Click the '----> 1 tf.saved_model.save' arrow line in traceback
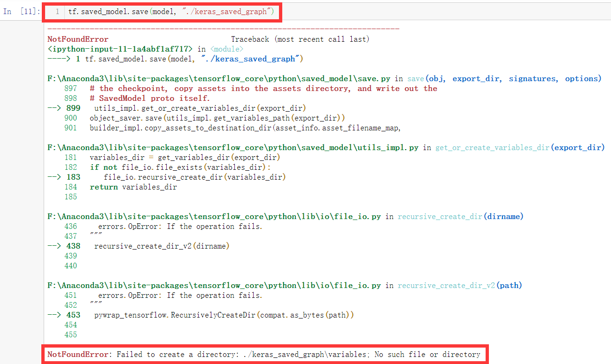Image resolution: width=611 pixels, height=364 pixels. 176,59
